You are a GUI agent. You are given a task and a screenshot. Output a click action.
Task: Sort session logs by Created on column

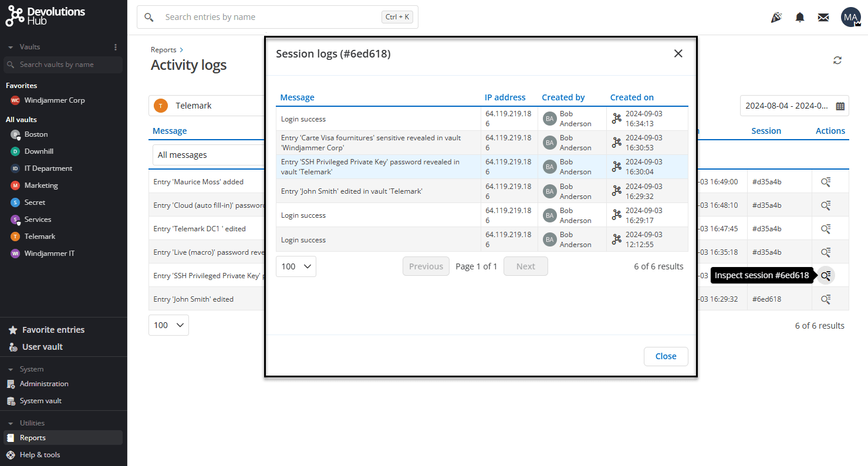point(631,97)
